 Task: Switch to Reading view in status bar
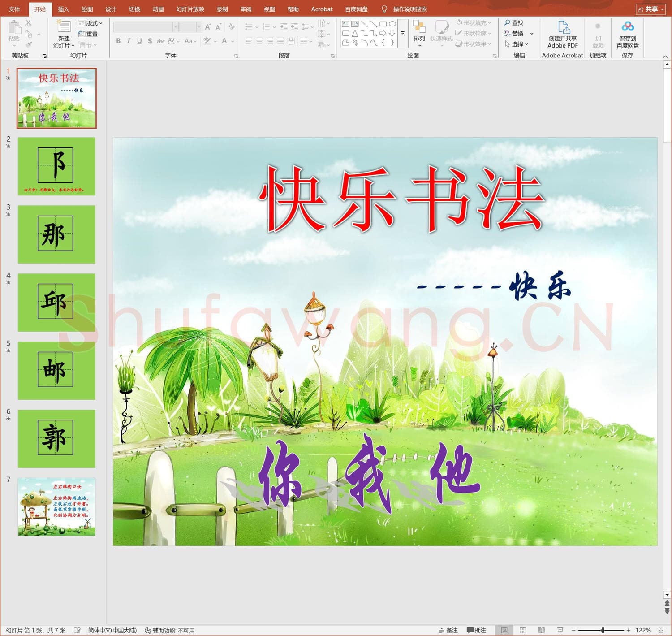541,630
